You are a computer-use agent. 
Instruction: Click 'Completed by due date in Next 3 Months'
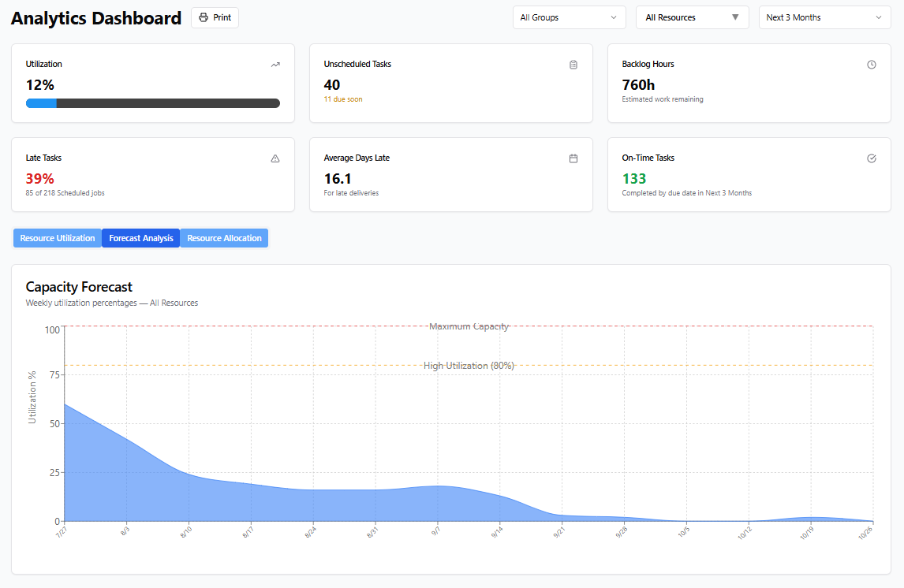pyautogui.click(x=686, y=193)
